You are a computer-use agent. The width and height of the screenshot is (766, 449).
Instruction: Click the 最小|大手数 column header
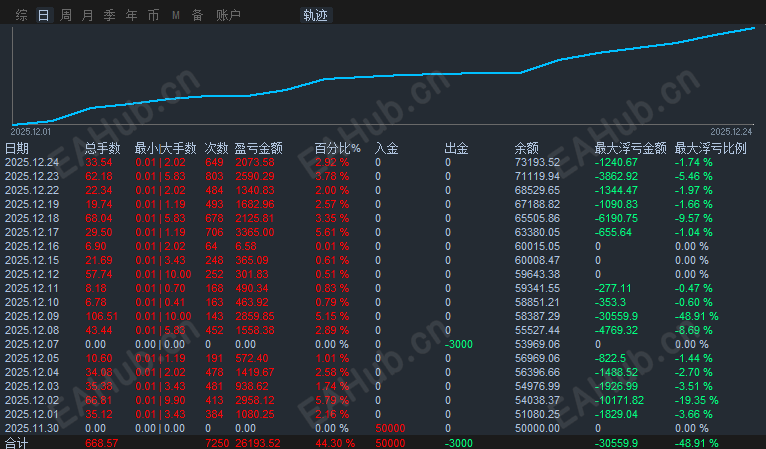tap(165, 148)
